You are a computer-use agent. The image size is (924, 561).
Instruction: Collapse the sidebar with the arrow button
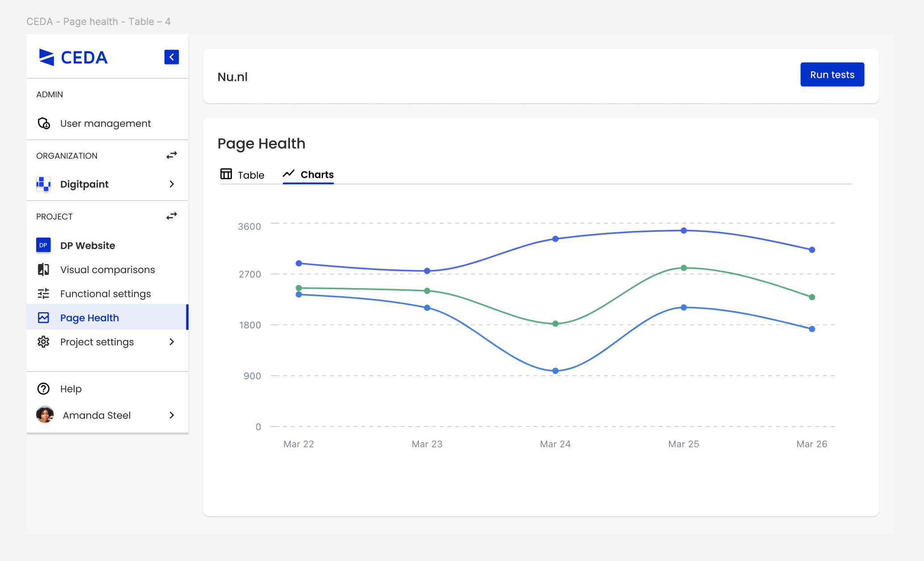(172, 57)
